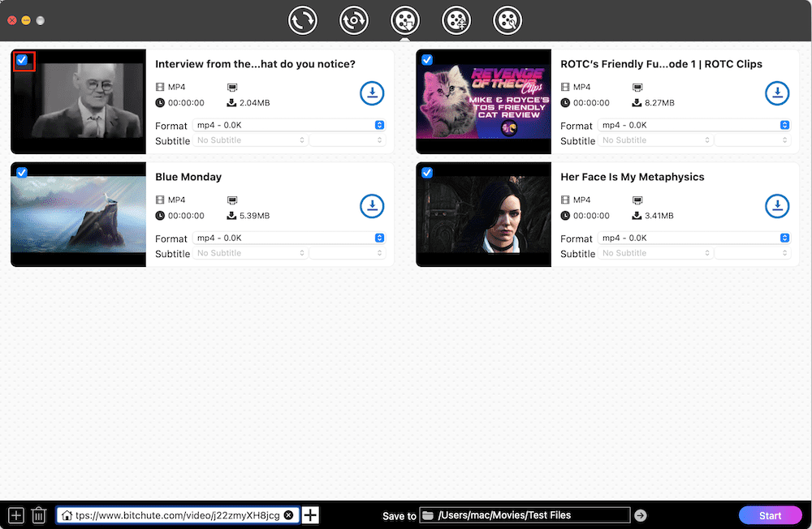812x529 pixels.
Task: Click the ROTC cat review thumbnail
Action: tap(484, 101)
